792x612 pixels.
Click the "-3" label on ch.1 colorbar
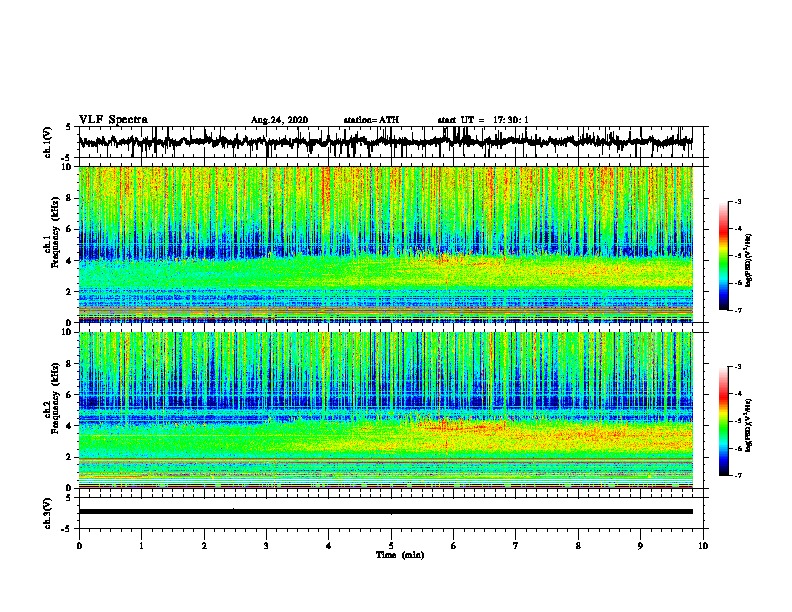coord(737,202)
